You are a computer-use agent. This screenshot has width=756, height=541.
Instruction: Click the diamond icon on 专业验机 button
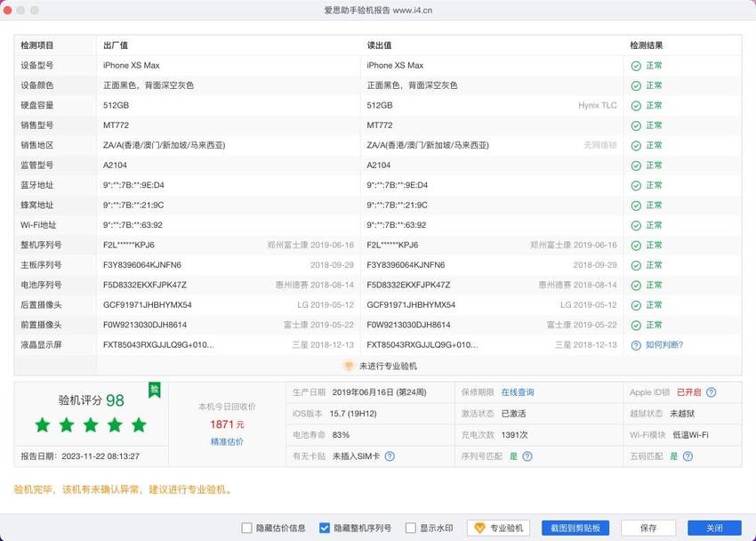click(x=479, y=528)
